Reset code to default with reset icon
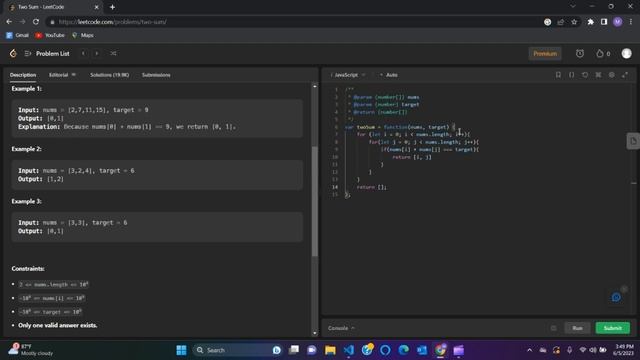640x360 pixels. 585,75
